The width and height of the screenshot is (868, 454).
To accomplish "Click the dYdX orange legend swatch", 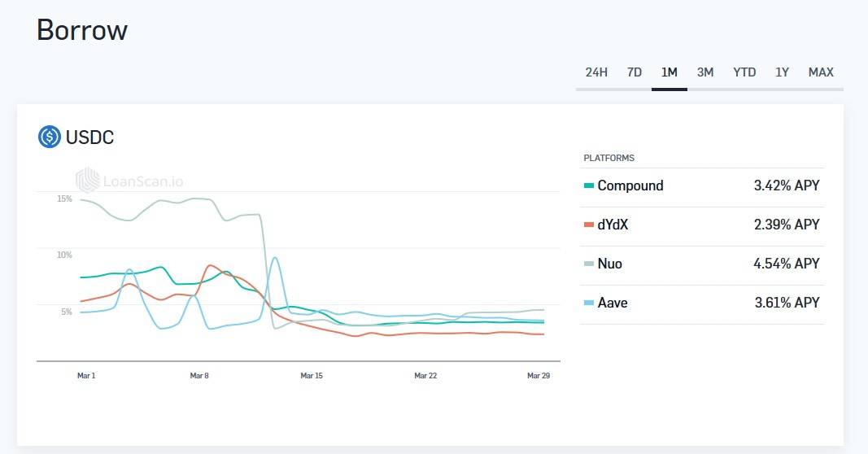I will [589, 225].
